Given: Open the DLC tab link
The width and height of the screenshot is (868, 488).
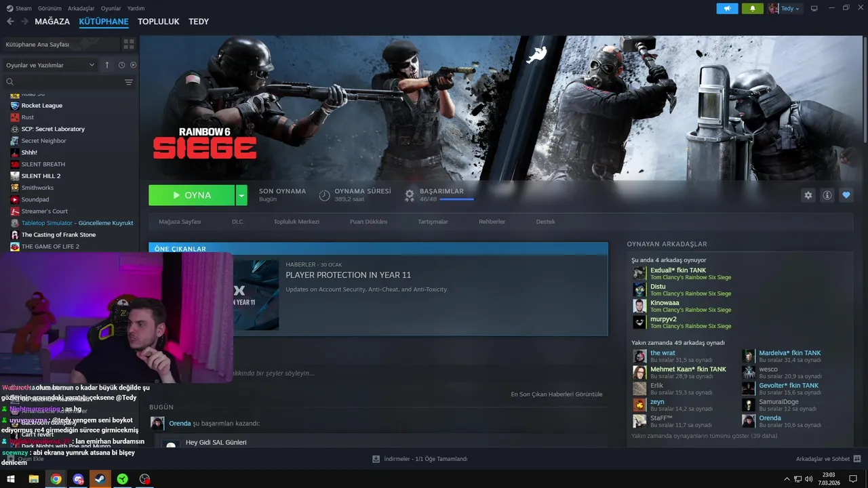Looking at the screenshot, I should (237, 222).
